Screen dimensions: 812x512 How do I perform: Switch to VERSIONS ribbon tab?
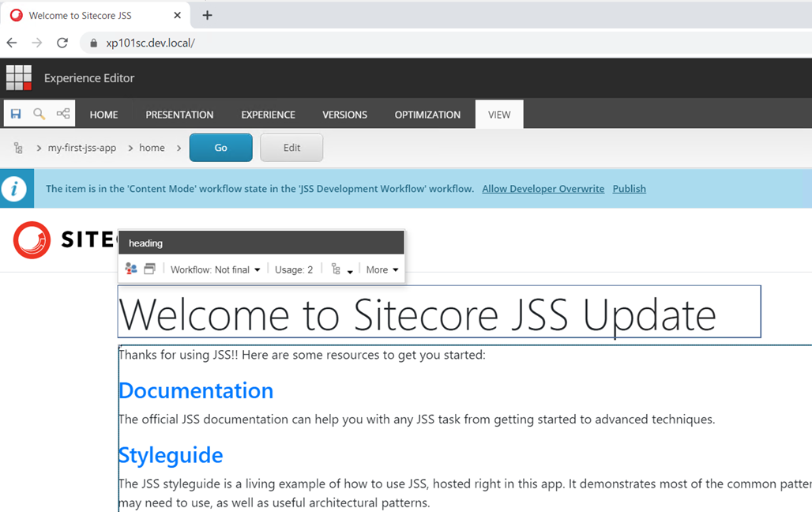[x=345, y=115]
